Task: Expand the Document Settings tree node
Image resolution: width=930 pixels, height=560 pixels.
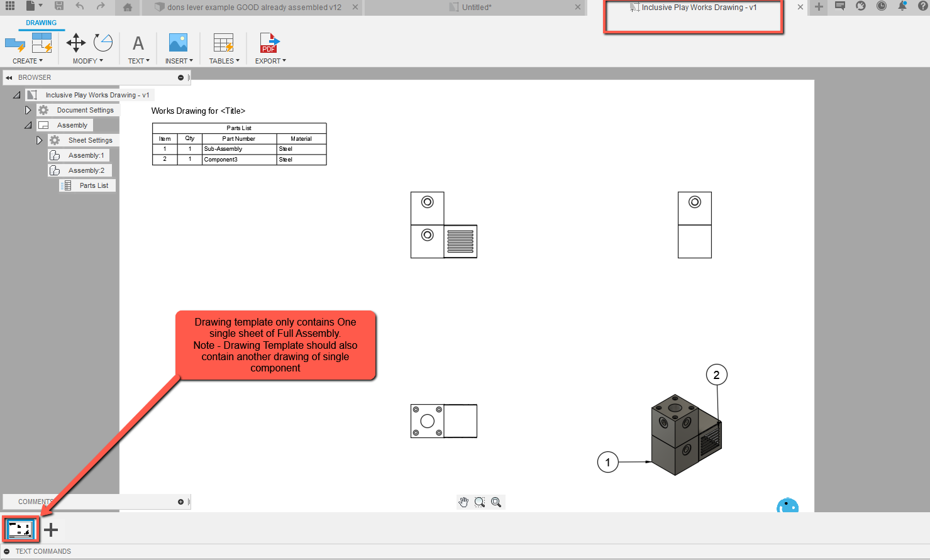Action: click(28, 109)
